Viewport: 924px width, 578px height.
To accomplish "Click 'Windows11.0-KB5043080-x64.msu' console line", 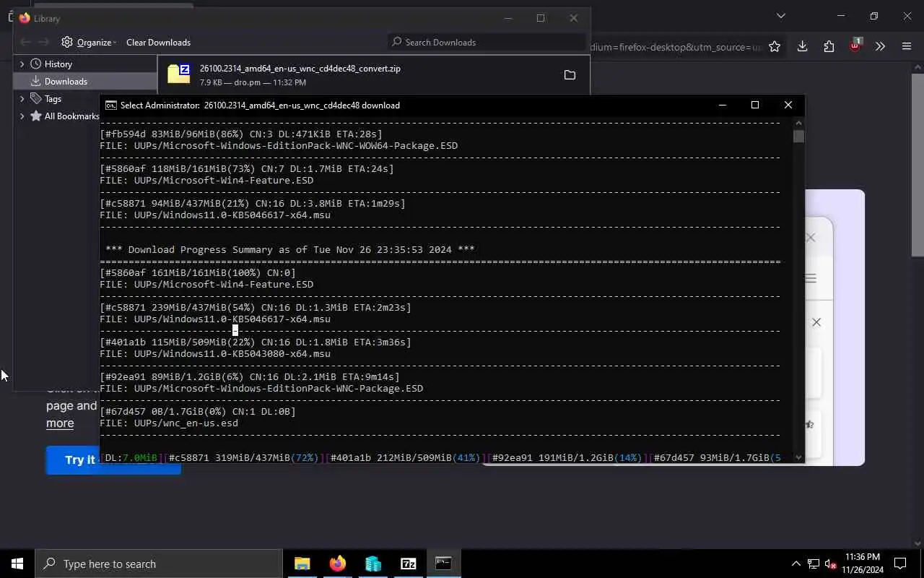I will click(215, 353).
